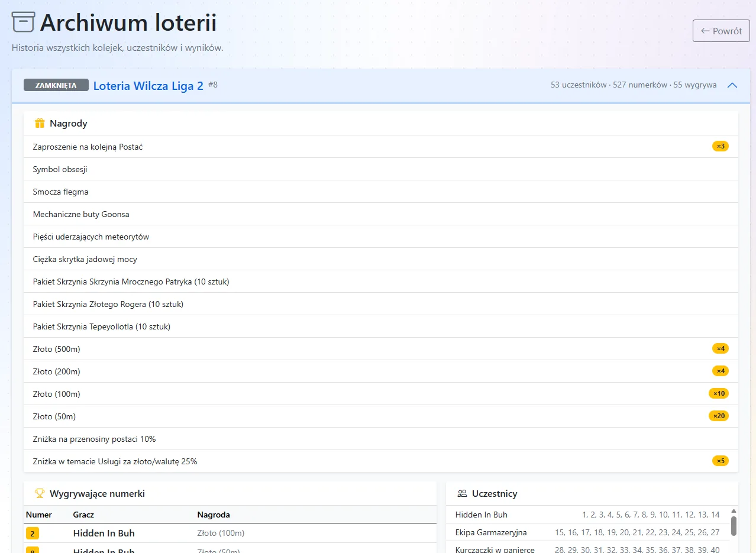
Task: Click the archive box icon beside Archiwum loterii
Action: pos(23,22)
